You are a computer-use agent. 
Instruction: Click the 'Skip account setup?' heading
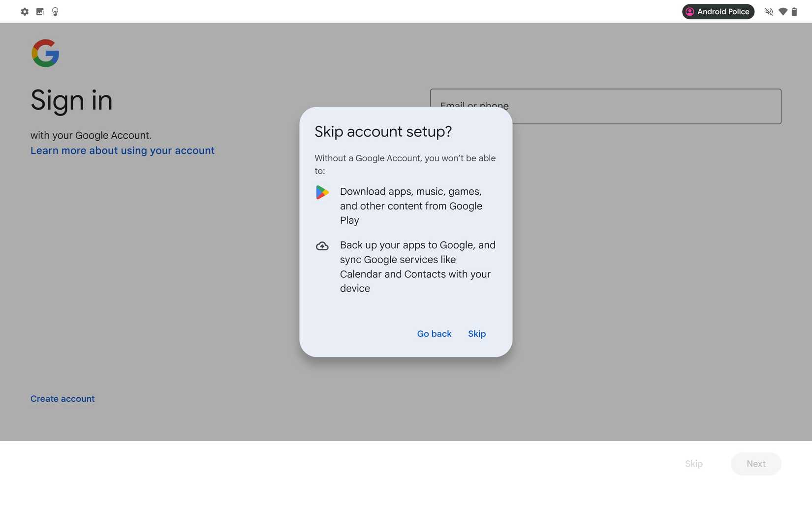(383, 132)
